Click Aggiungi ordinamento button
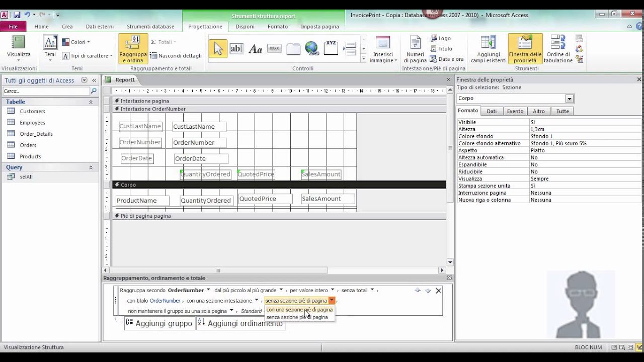The height and width of the screenshot is (362, 644). 241,323
